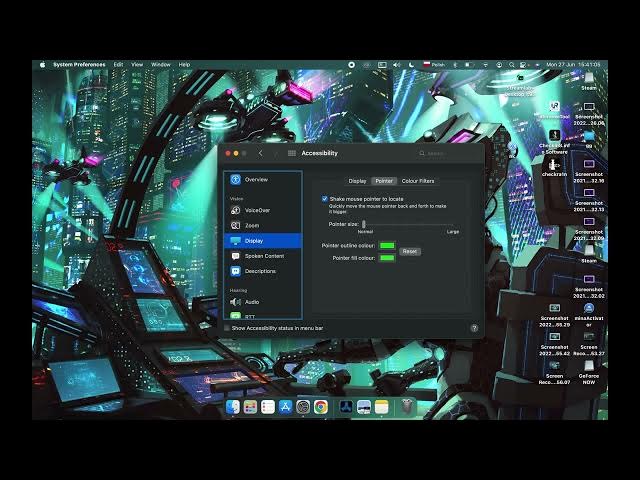640x480 pixels.
Task: Open the Pointer outline colour swatch
Action: (x=387, y=245)
